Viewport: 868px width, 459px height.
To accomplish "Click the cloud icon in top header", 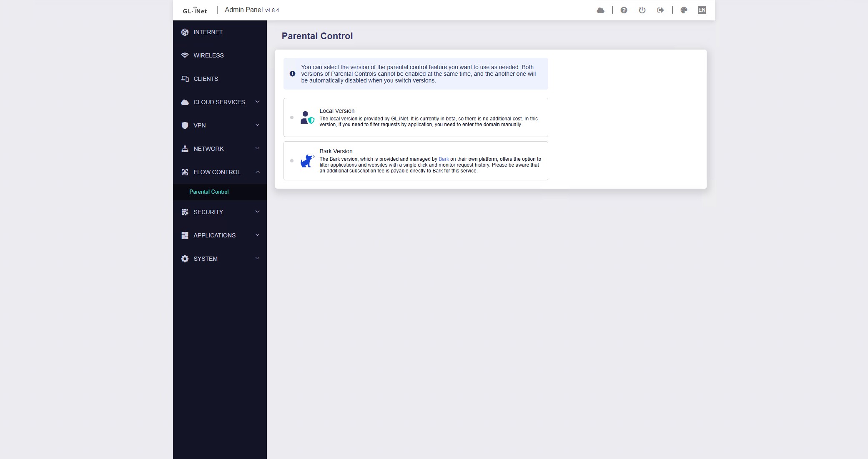I will tap(600, 10).
